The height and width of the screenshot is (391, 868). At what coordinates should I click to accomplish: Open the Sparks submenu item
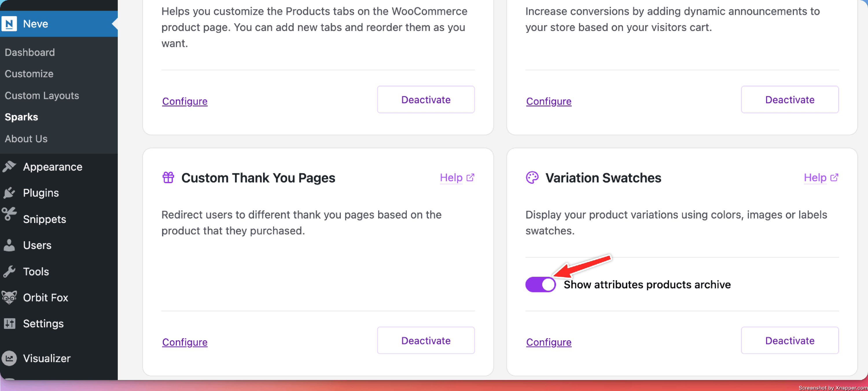[21, 117]
